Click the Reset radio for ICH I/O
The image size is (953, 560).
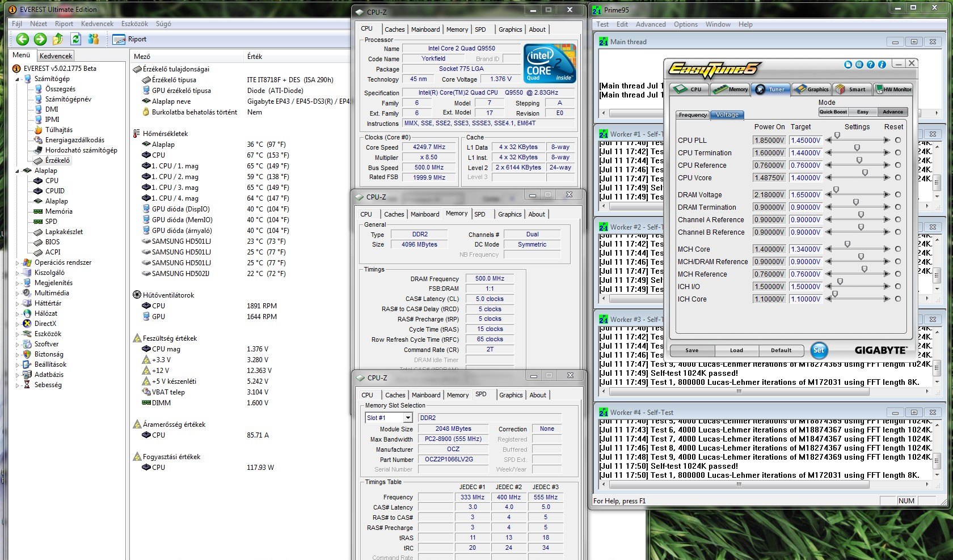(898, 286)
